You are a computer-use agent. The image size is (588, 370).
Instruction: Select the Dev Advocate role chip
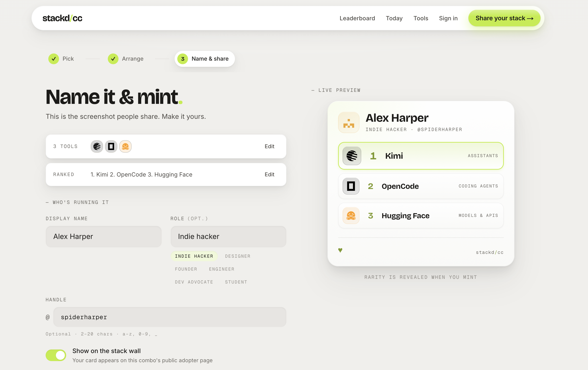point(194,282)
